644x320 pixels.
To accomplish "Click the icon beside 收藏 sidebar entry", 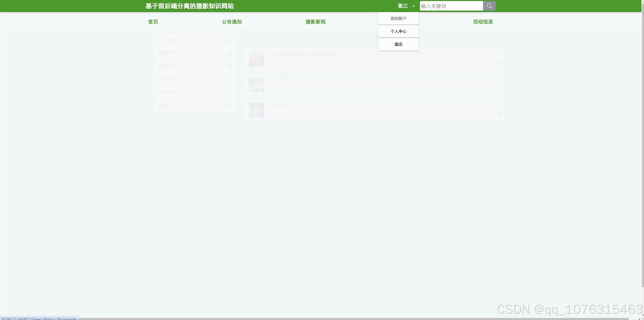I will coord(229,106).
